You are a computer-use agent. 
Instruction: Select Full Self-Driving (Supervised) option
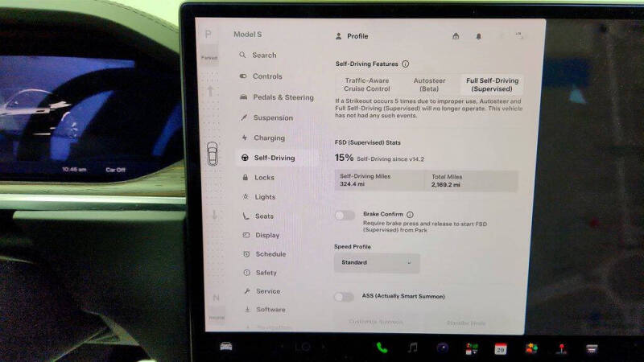click(492, 84)
